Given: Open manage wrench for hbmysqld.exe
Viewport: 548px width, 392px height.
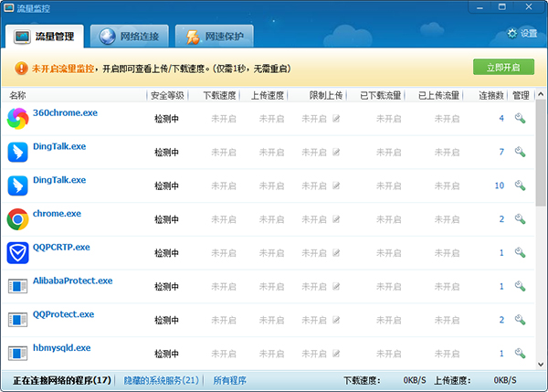Looking at the screenshot, I should pos(520,354).
